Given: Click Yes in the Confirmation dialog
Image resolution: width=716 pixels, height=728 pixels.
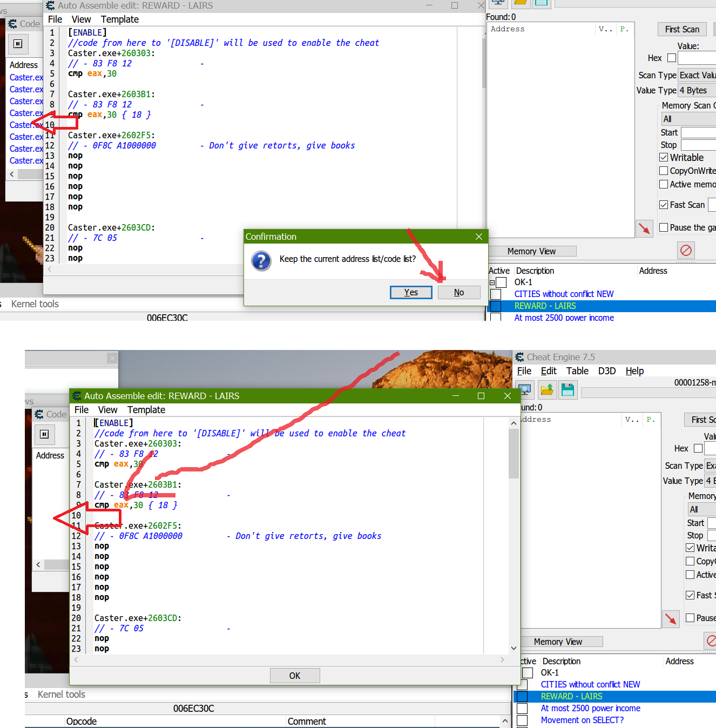Looking at the screenshot, I should pos(411,292).
